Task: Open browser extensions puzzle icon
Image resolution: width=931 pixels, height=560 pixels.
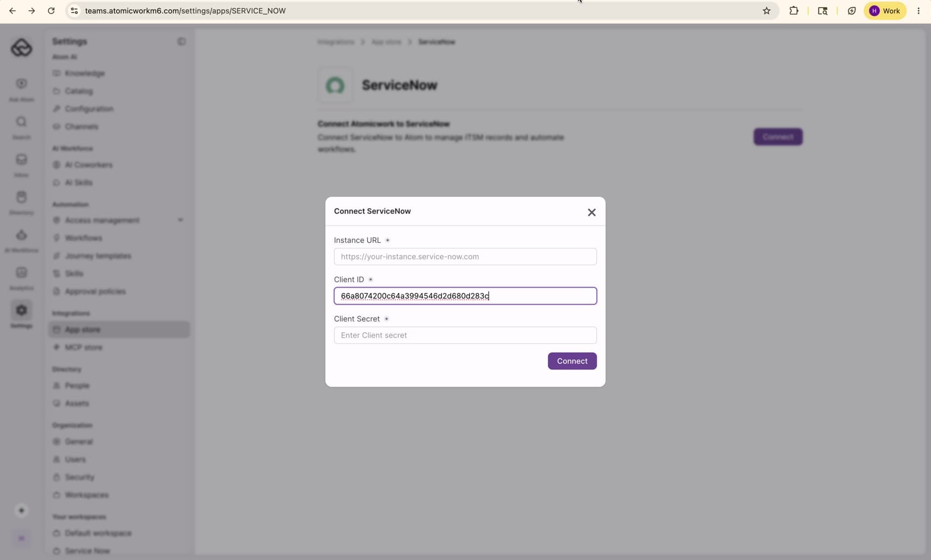Action: coord(794,11)
